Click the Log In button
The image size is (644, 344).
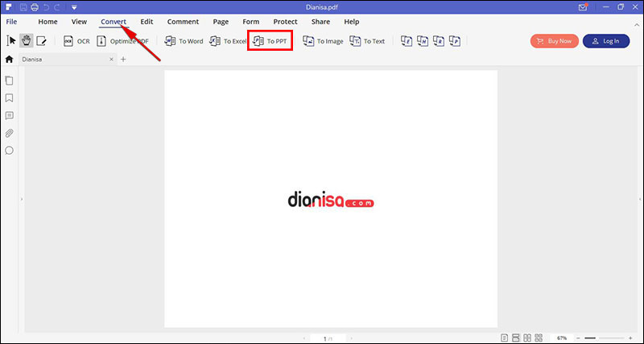pyautogui.click(x=606, y=41)
